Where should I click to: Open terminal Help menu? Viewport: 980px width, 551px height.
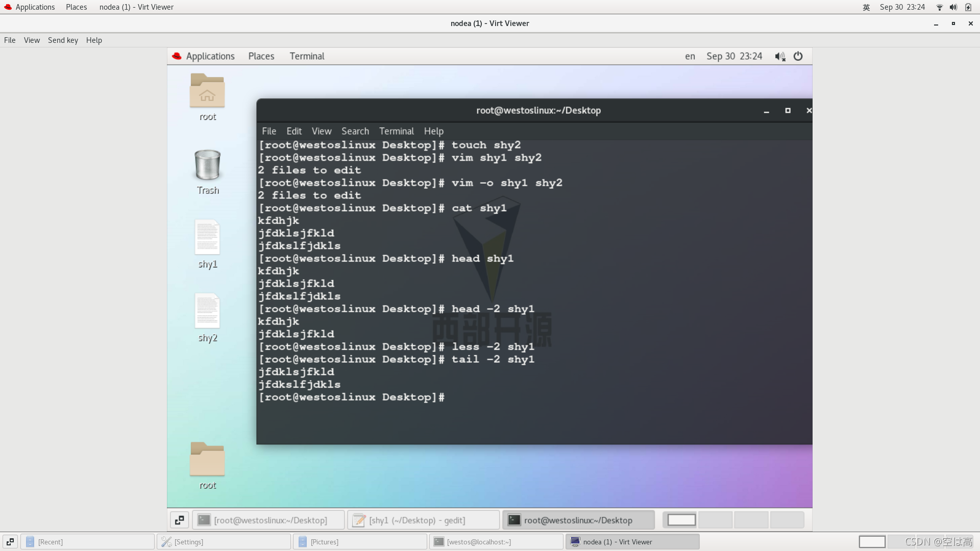pos(434,131)
